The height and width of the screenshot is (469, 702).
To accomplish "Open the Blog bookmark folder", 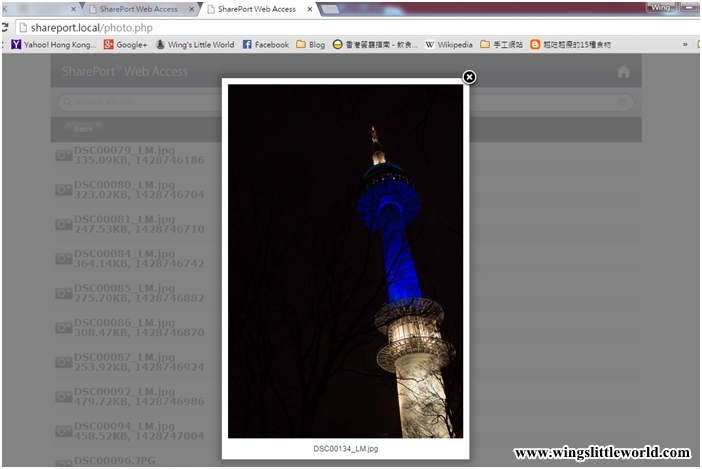I will 310,45.
